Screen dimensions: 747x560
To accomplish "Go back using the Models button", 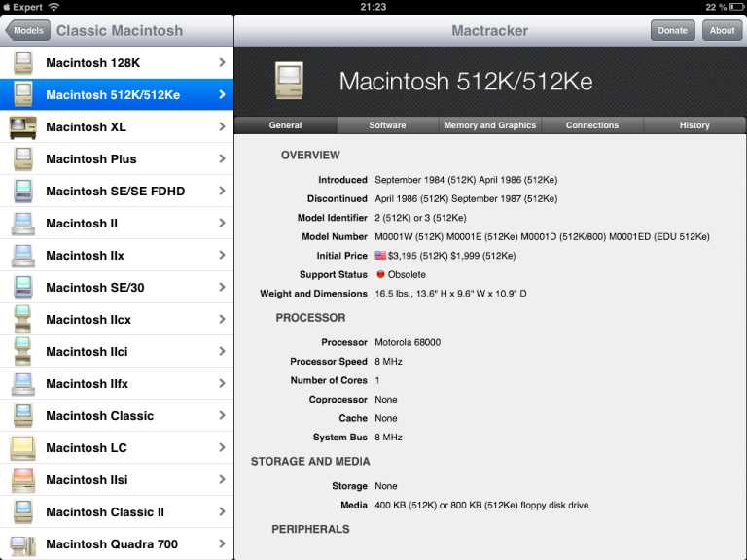I will (27, 30).
